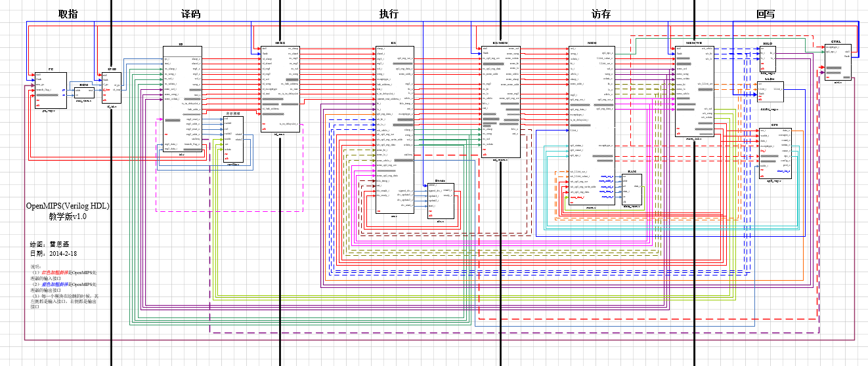Select the RAM module block
Viewport: 868px width, 366px height.
click(x=632, y=188)
